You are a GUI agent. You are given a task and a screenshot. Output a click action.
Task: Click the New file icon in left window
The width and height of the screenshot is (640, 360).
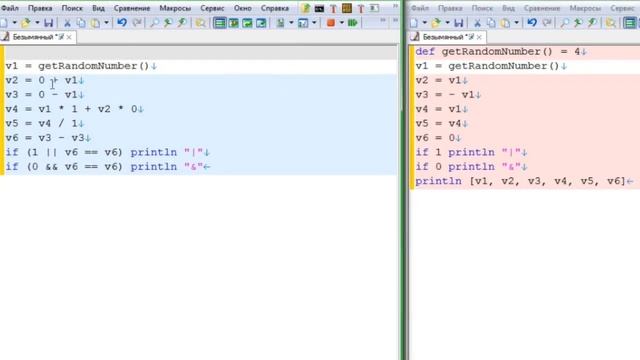(x=4, y=23)
